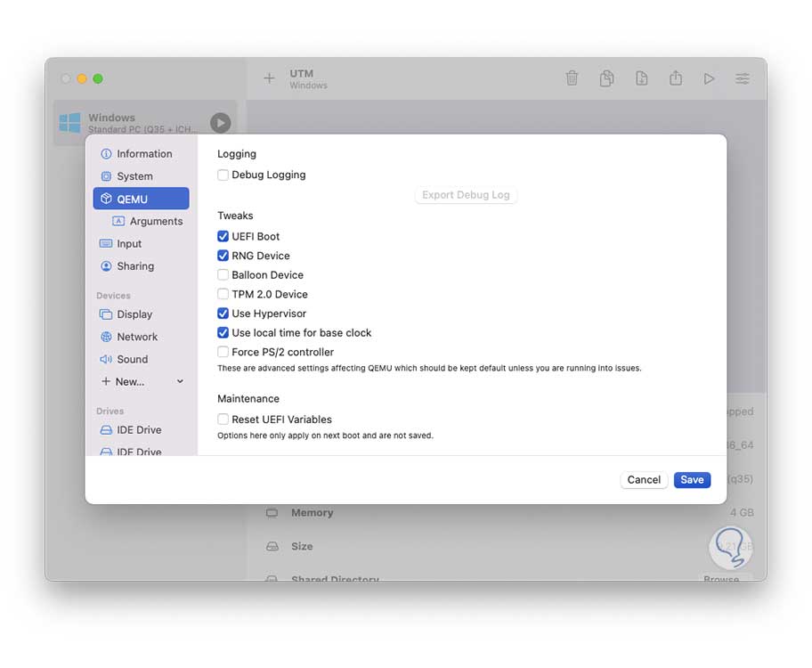
Task: Click the Maintenance section heading
Action: tap(248, 398)
